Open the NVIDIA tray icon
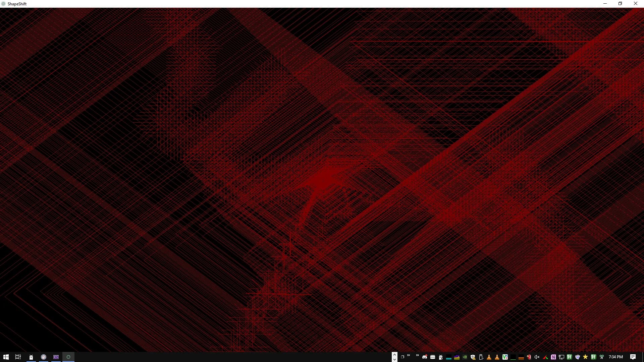This screenshot has width=644, height=362. [x=465, y=357]
